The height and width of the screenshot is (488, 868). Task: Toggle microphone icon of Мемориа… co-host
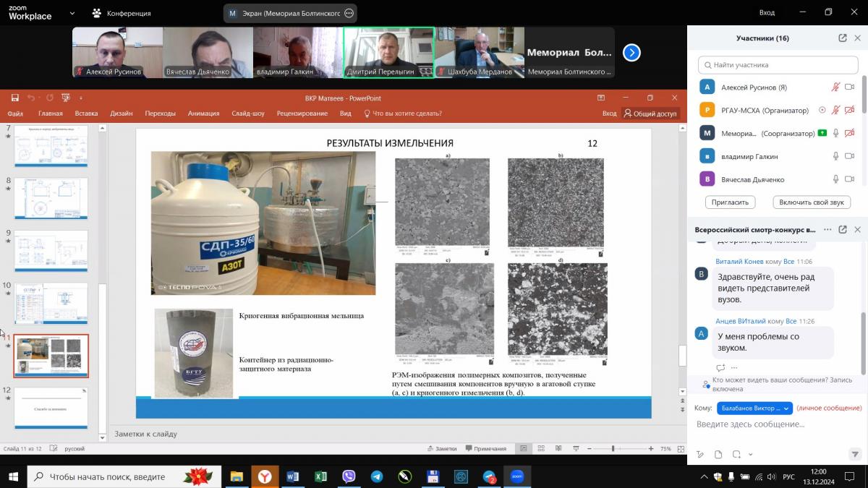coord(835,134)
